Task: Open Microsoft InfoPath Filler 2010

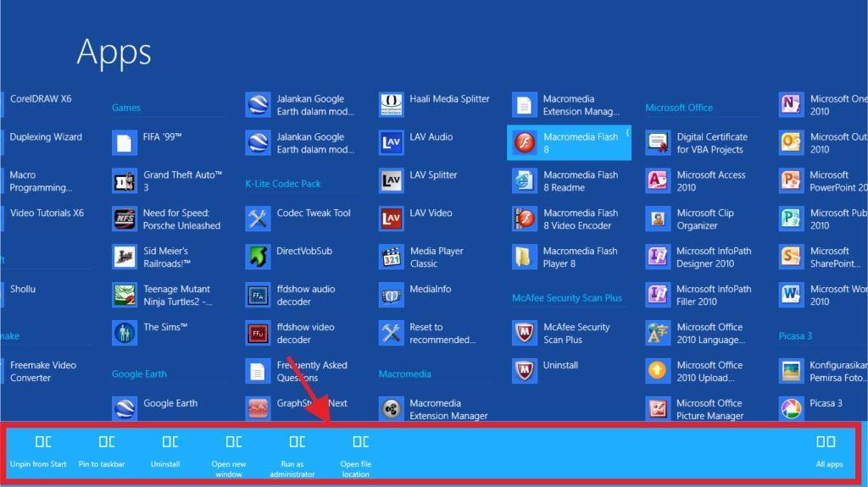Action: click(699, 296)
